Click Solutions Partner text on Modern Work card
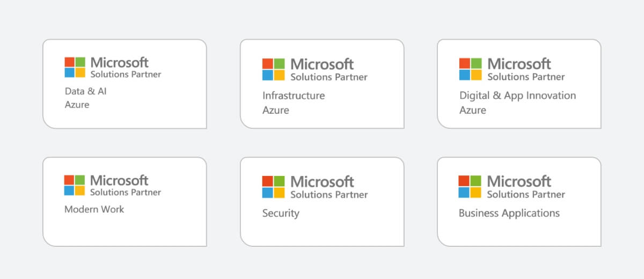Image resolution: width=644 pixels, height=279 pixels. click(x=125, y=192)
